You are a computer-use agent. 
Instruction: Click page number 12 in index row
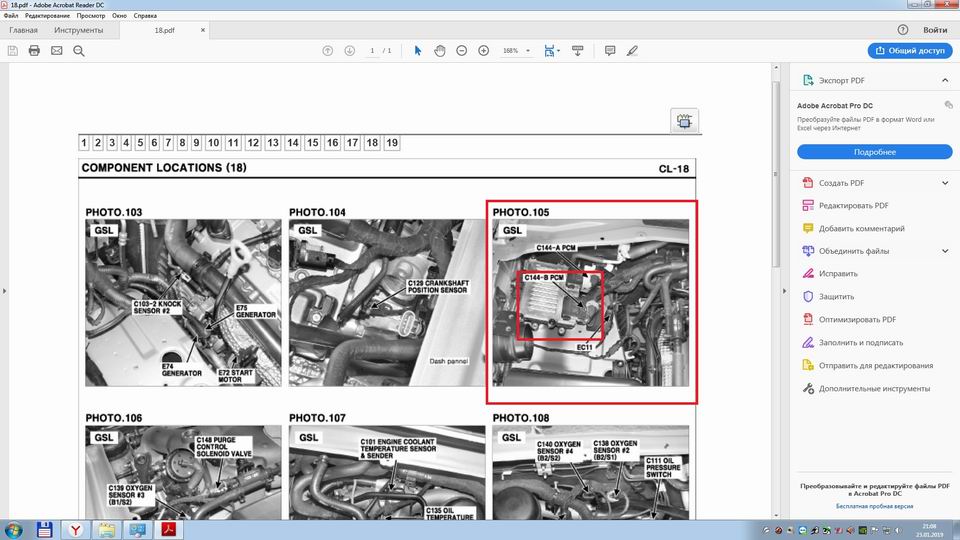[253, 143]
